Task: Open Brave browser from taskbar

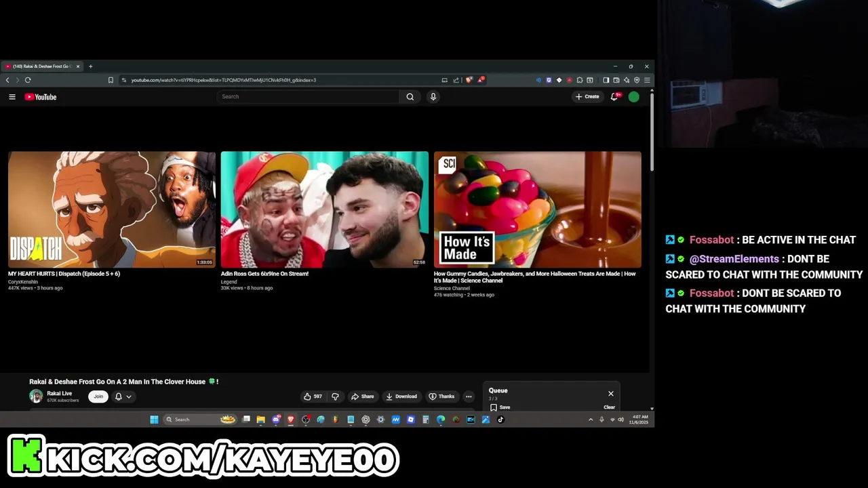Action: 291,420
